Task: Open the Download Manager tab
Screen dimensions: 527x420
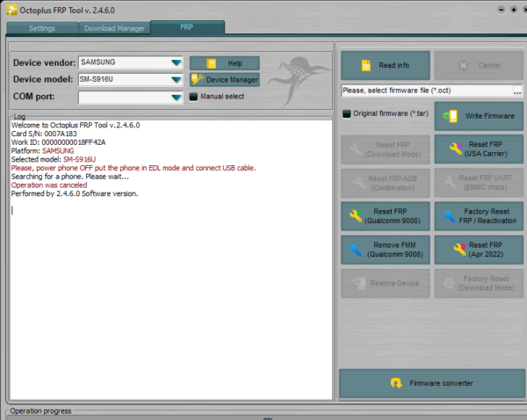Action: click(114, 28)
